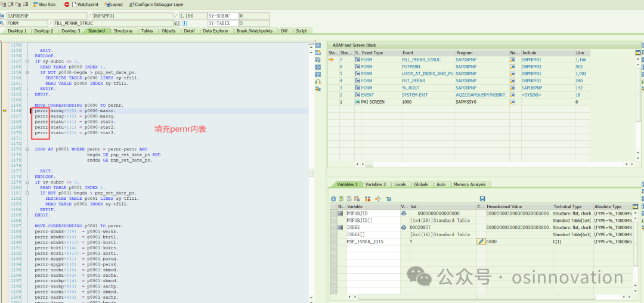Click the Absolute Type column header

612,206
